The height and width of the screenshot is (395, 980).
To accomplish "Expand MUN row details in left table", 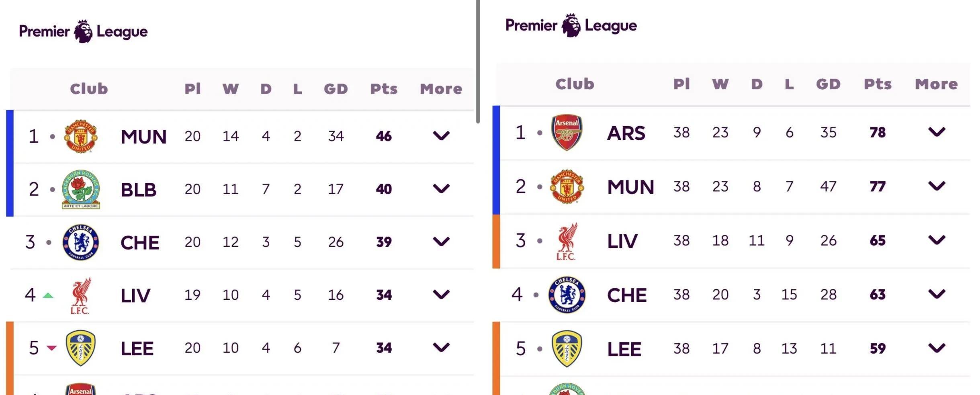I will click(x=441, y=136).
